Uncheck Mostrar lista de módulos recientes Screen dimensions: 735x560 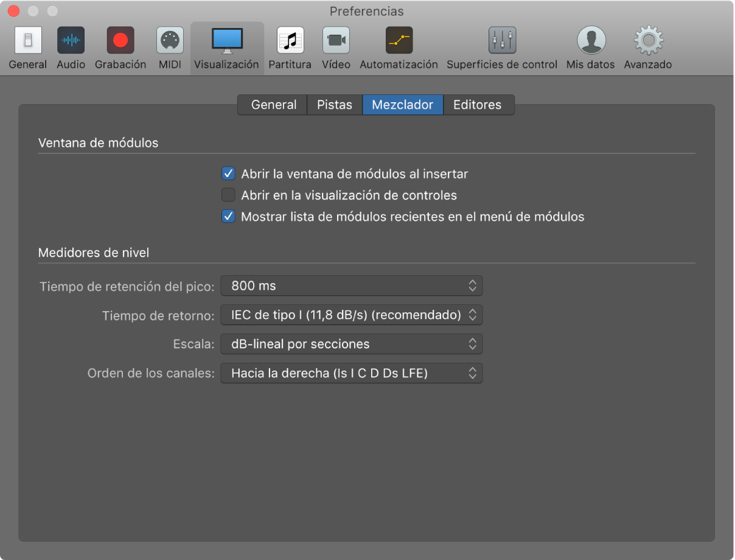tap(228, 217)
